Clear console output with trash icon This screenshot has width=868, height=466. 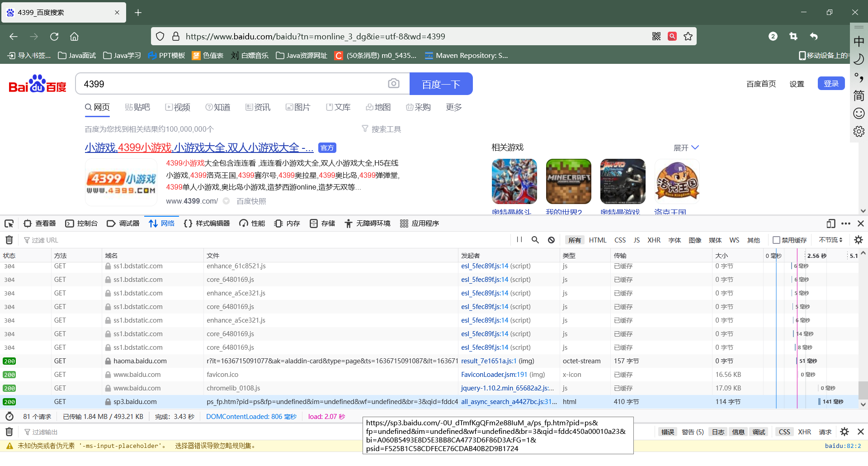(x=9, y=432)
